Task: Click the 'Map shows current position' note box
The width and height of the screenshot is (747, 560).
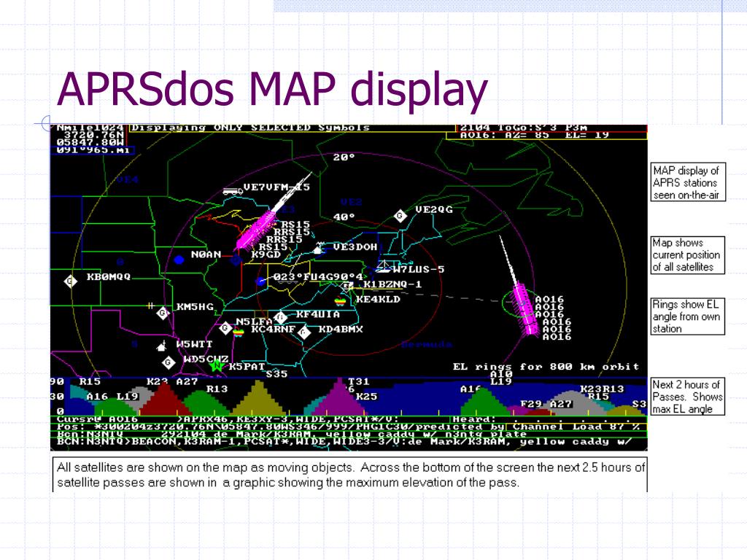Action: 687,255
